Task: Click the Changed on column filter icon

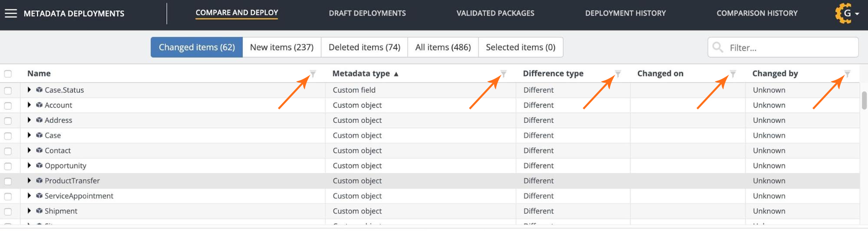Action: tap(733, 73)
